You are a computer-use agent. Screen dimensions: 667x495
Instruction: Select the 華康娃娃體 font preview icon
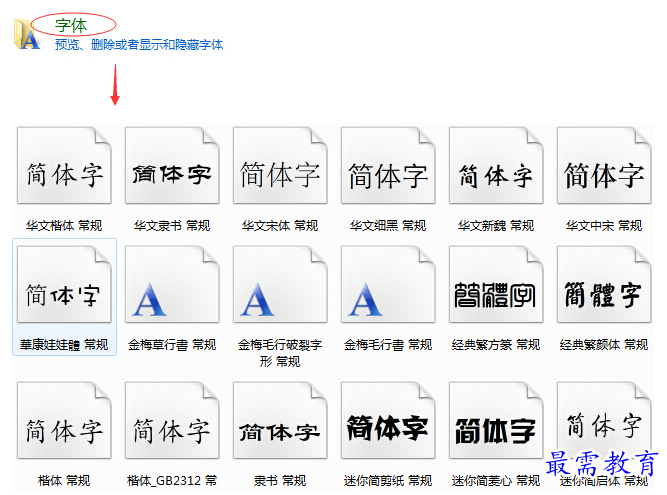pos(64,284)
